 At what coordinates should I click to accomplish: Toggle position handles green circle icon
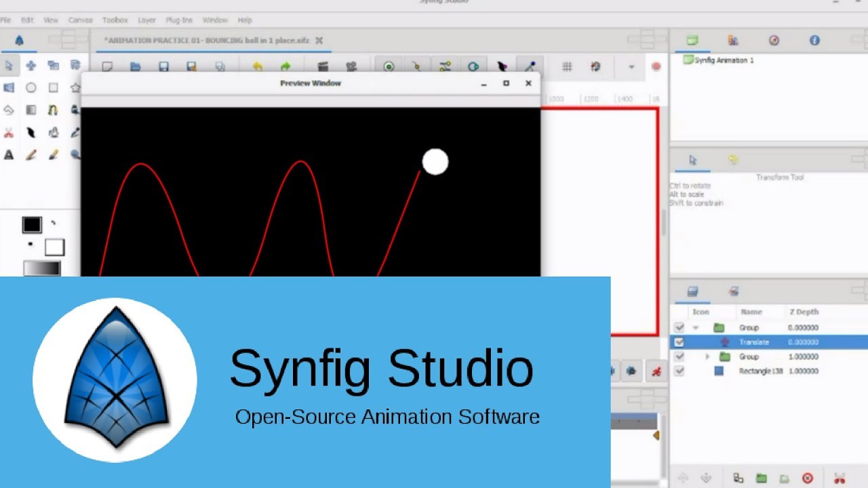[389, 66]
